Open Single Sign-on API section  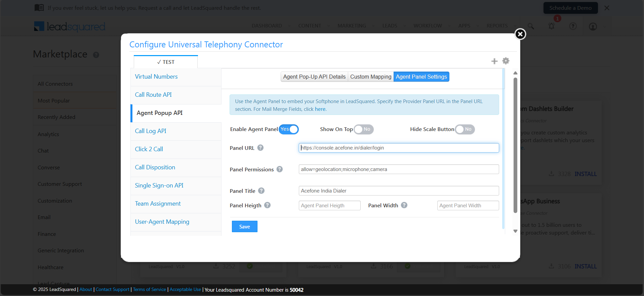pos(176,185)
